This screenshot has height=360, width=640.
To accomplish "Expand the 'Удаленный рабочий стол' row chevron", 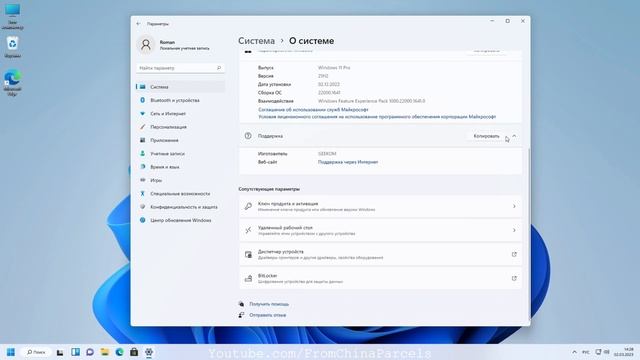I will tap(514, 230).
